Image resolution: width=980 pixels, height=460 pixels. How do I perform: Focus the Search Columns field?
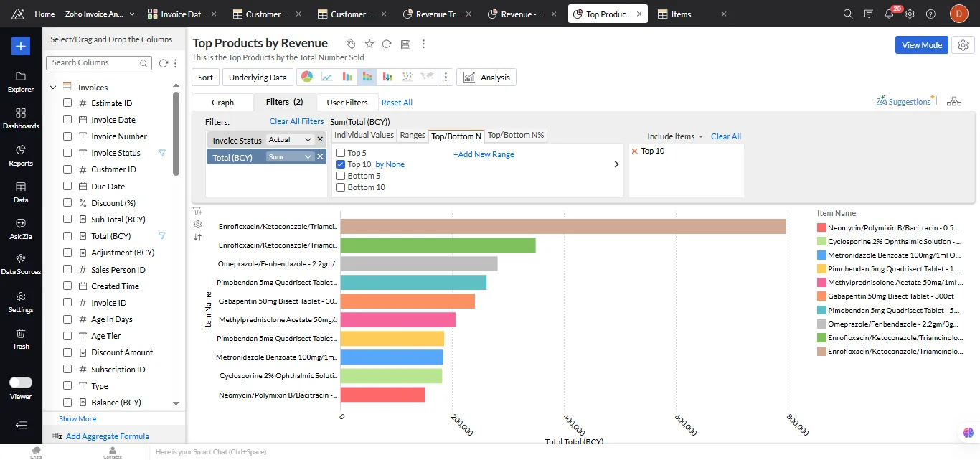click(x=100, y=63)
